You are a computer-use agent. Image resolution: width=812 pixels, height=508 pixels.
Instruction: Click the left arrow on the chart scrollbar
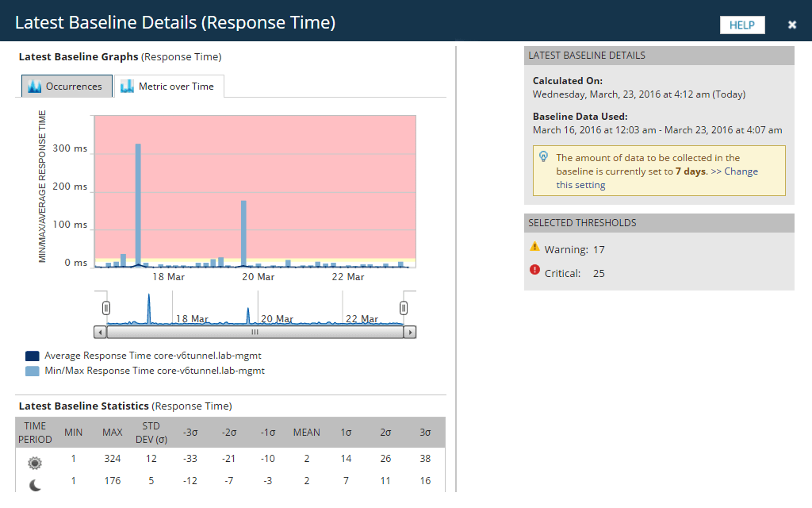[x=100, y=331]
